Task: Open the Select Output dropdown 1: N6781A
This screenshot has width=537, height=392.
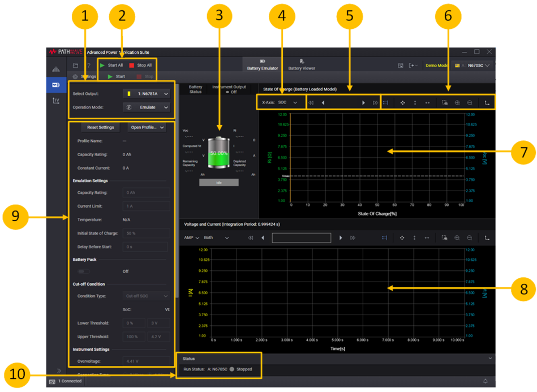Action: point(147,94)
